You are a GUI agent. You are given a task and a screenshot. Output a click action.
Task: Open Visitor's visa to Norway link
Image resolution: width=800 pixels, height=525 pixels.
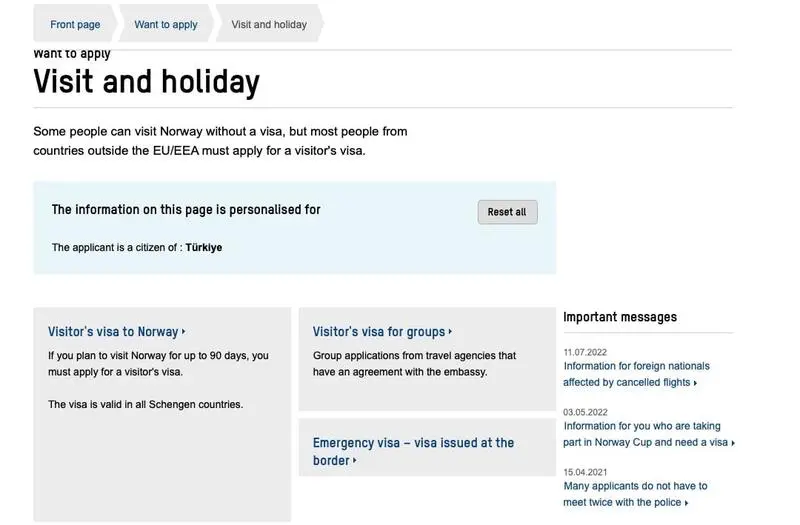113,332
